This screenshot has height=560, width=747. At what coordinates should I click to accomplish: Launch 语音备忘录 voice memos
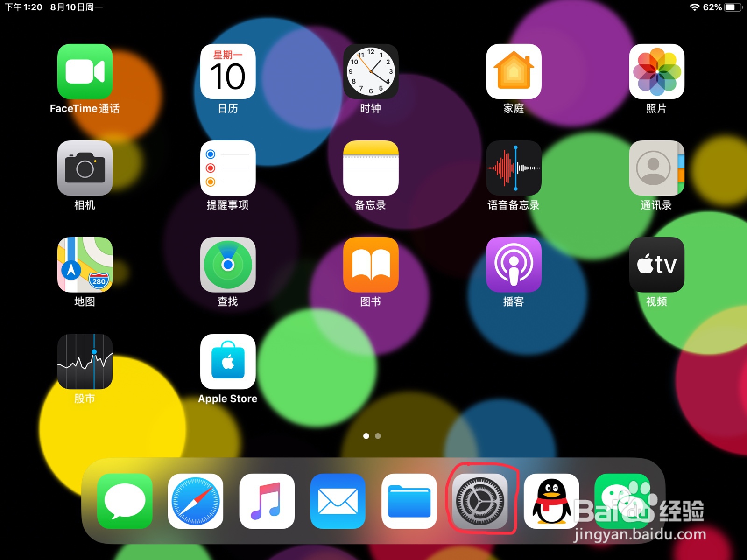click(514, 168)
